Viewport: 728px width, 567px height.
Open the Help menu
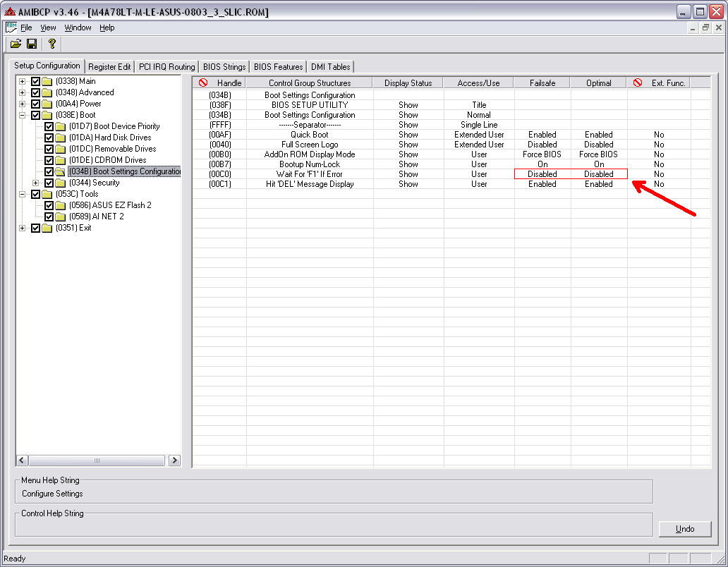[107, 28]
